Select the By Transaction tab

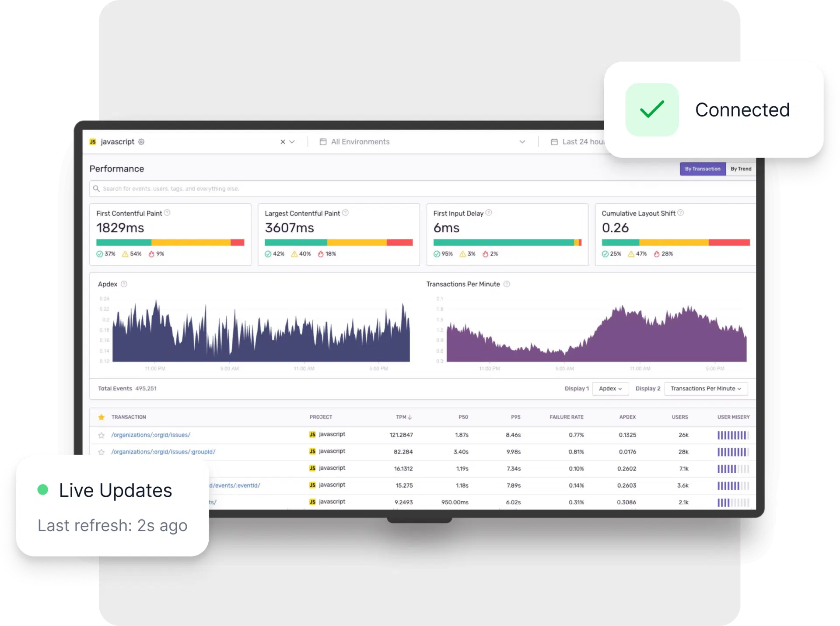click(x=703, y=169)
